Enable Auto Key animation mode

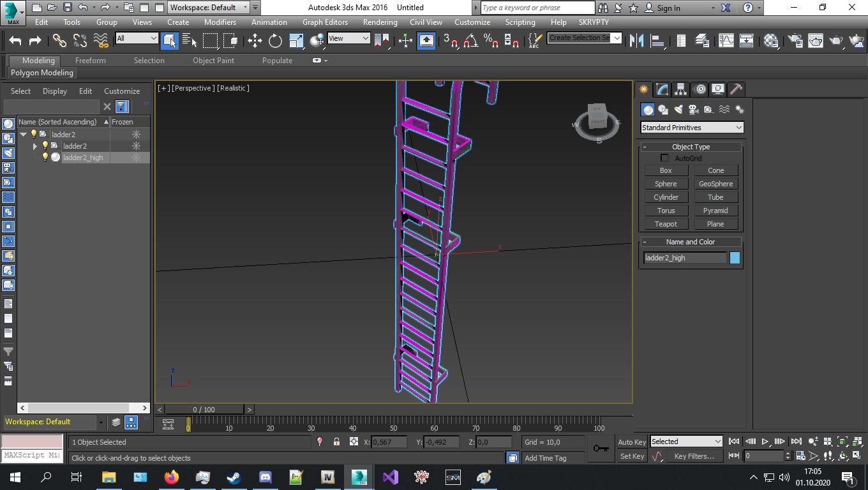point(631,442)
